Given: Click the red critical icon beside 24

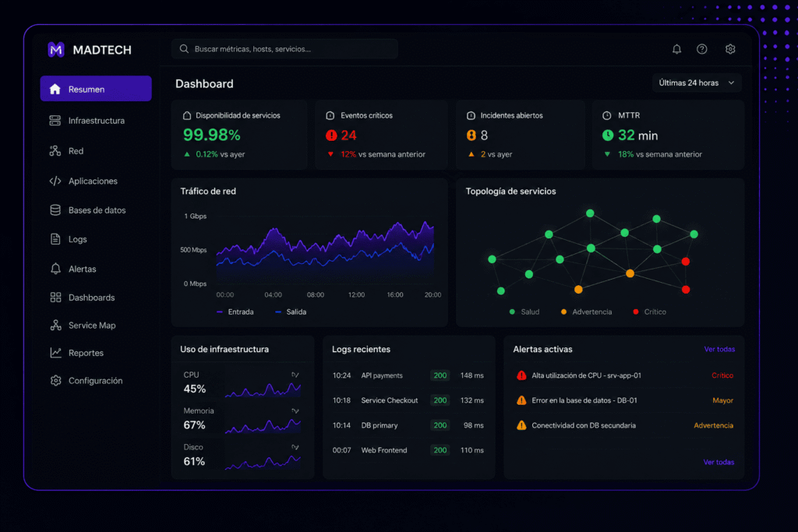Looking at the screenshot, I should tap(331, 136).
